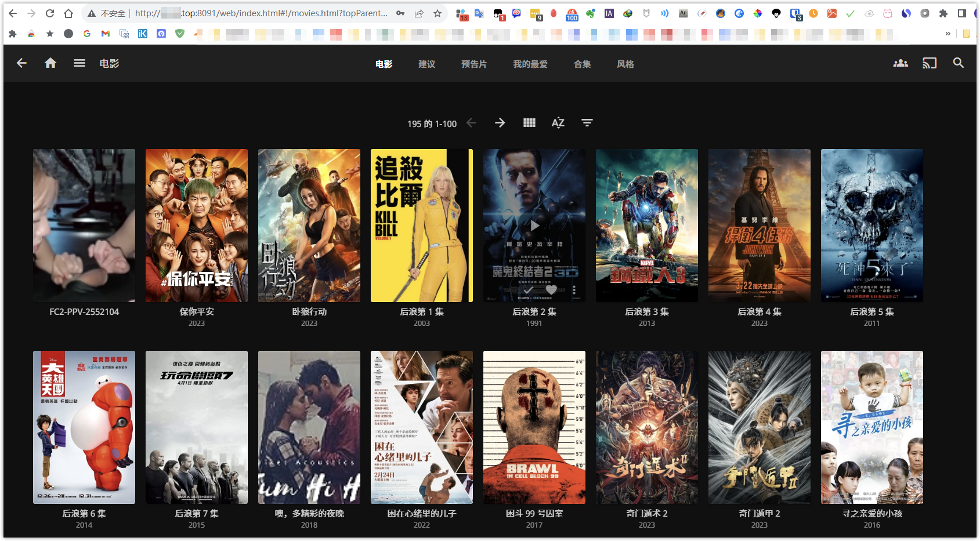This screenshot has height=541, width=980.
Task: Open the Brawl in Cell Block 99 poster
Action: [534, 427]
